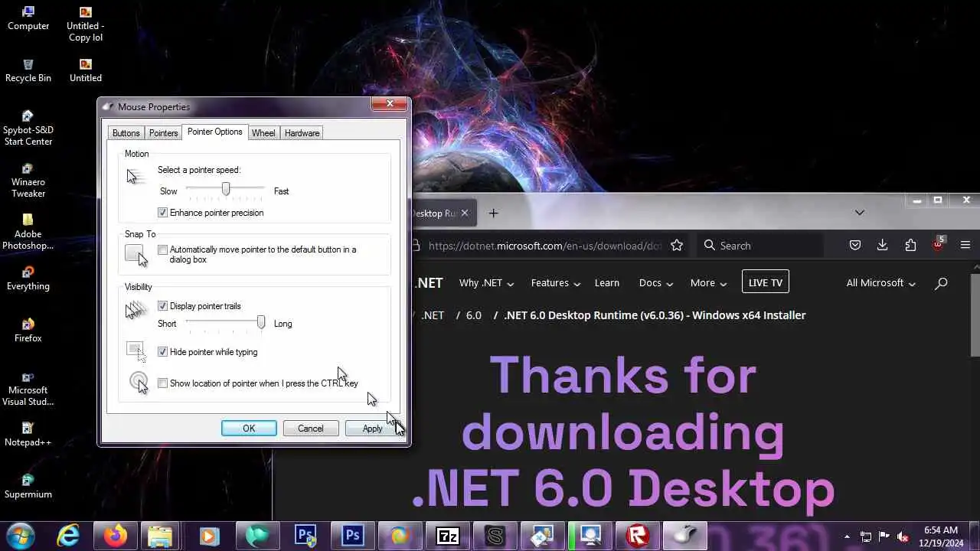Select the Microsoft Visual Studio desktop icon
Viewport: 980px width, 551px height.
tap(28, 388)
